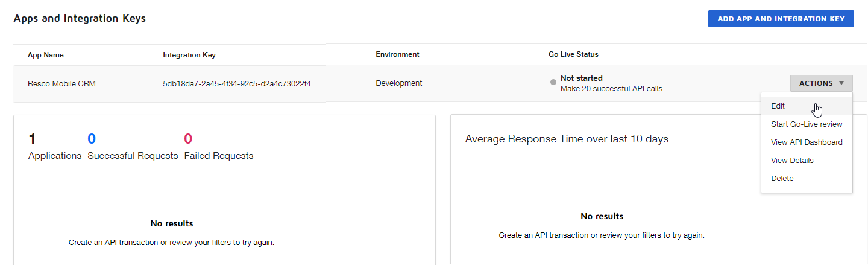Click the blue Successful Requests count
Screen dimensions: 868x265
click(x=92, y=139)
